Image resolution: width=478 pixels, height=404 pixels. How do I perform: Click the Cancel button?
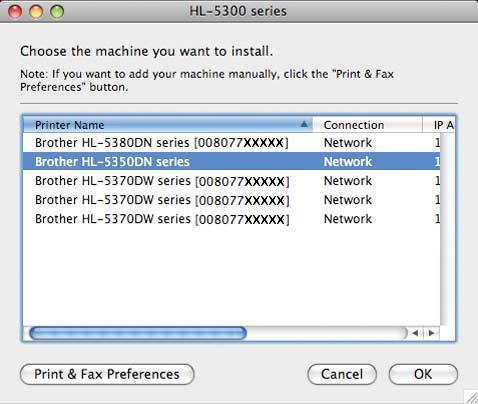click(342, 374)
